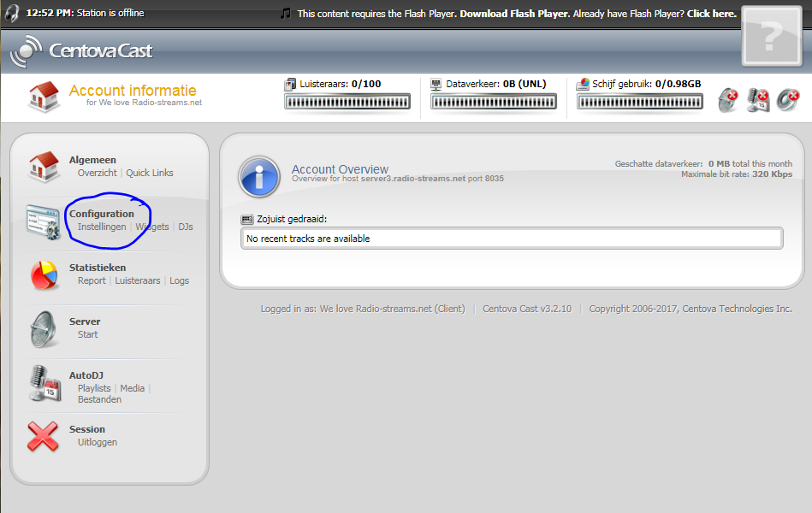Screen dimensions: 812x513
Task: Click the Session red X icon
Action: 43,436
